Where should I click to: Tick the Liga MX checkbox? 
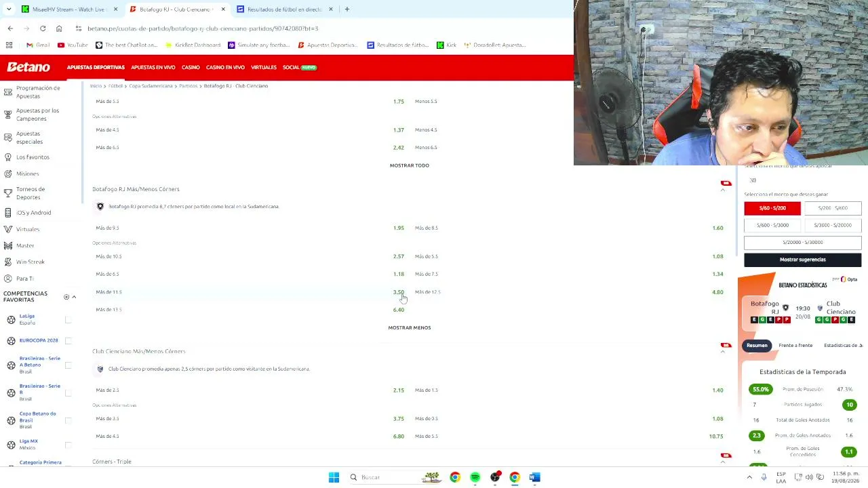pos(68,445)
